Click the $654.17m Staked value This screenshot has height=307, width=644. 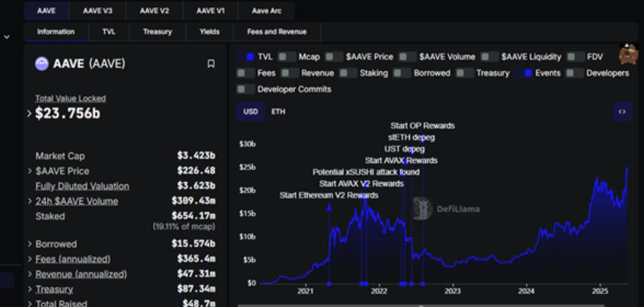coord(193,217)
